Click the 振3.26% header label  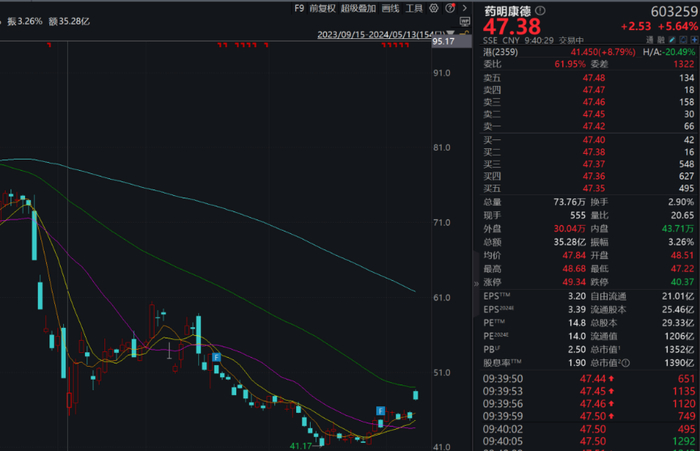(x=25, y=21)
